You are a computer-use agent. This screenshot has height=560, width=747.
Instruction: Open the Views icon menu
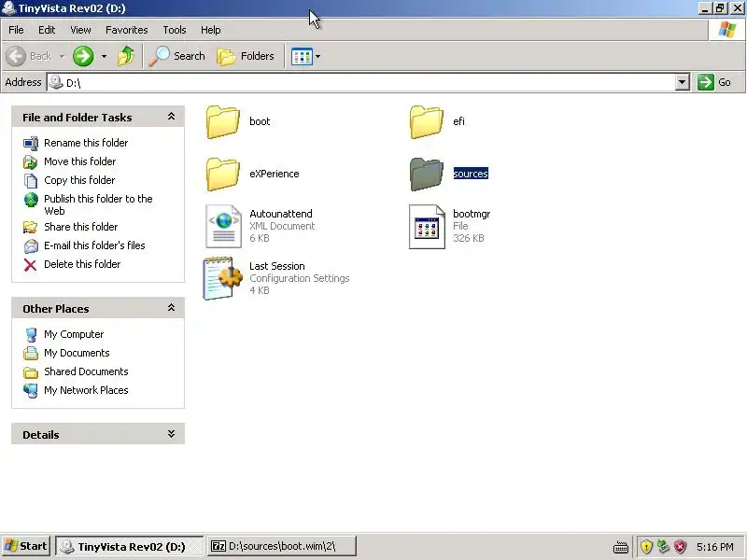302,56
